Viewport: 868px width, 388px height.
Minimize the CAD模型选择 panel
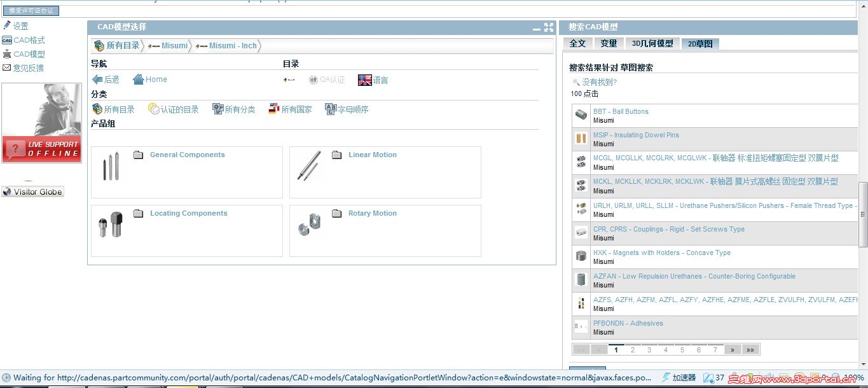537,28
